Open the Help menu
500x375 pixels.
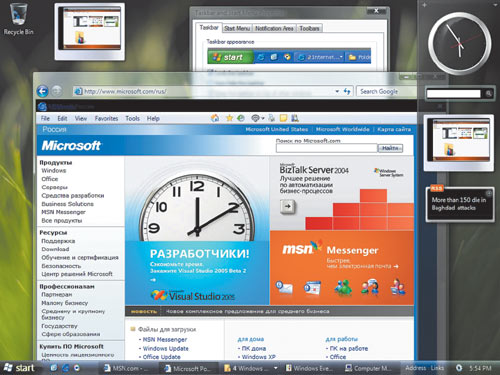click(153, 118)
